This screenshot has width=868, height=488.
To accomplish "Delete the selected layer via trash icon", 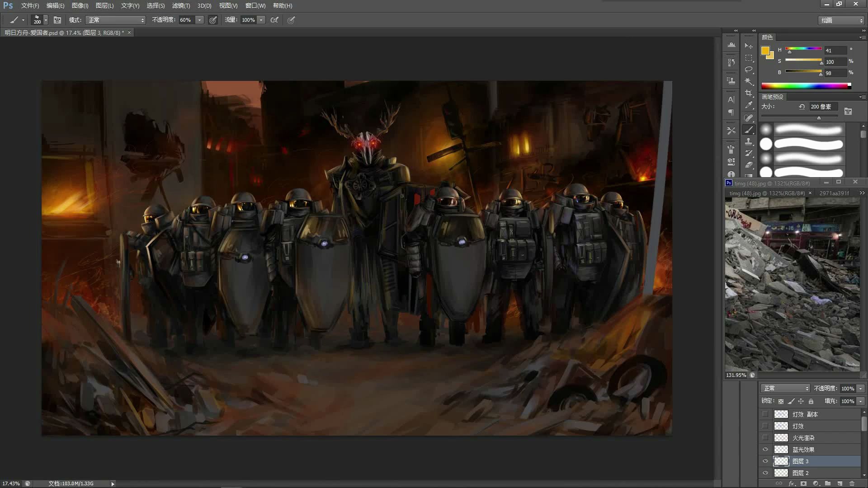I will coord(852,483).
